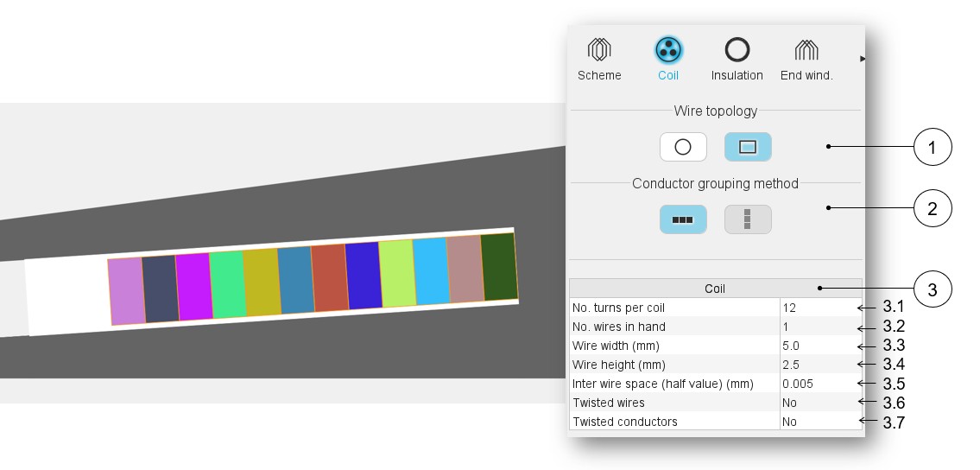Viewport: 980px width, 470px height.
Task: Open the End winding icon
Action: point(806,50)
